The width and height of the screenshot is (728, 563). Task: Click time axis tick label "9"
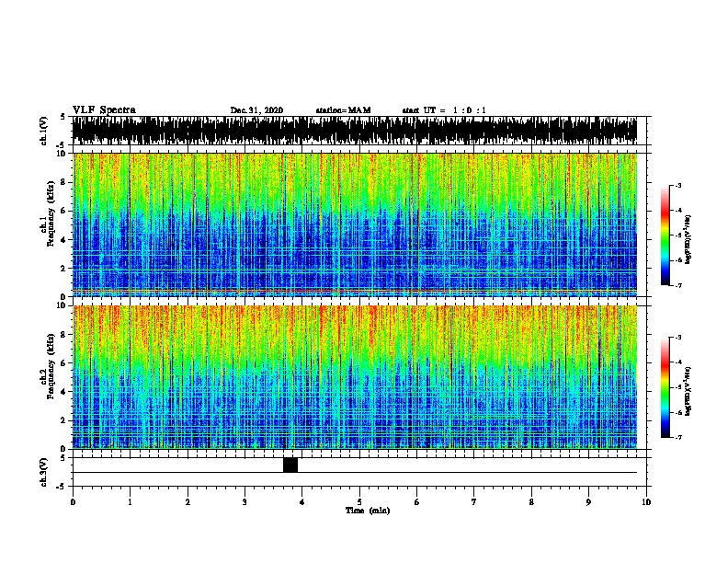pos(588,502)
